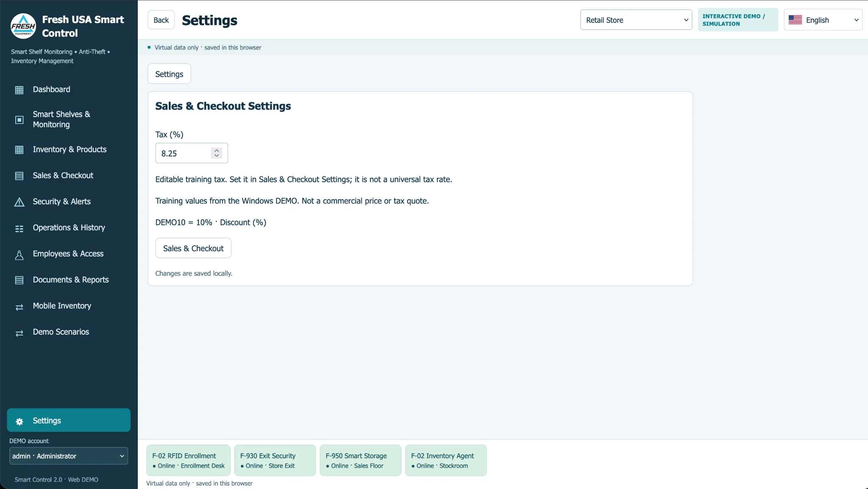Click the Operations & History list icon
This screenshot has width=868, height=489.
pyautogui.click(x=19, y=229)
